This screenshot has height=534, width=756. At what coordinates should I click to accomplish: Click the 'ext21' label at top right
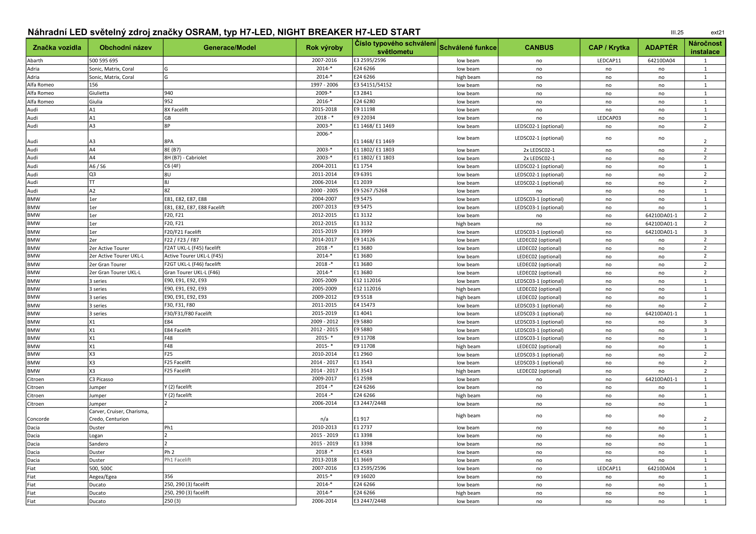point(717,32)
